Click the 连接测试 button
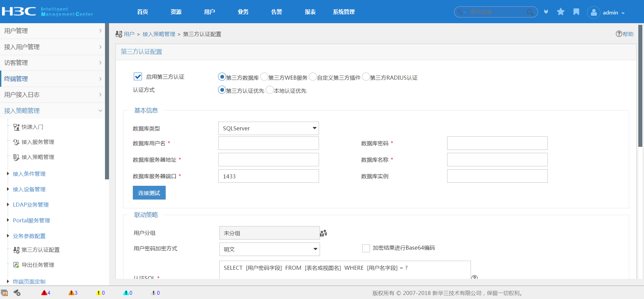 [x=149, y=193]
